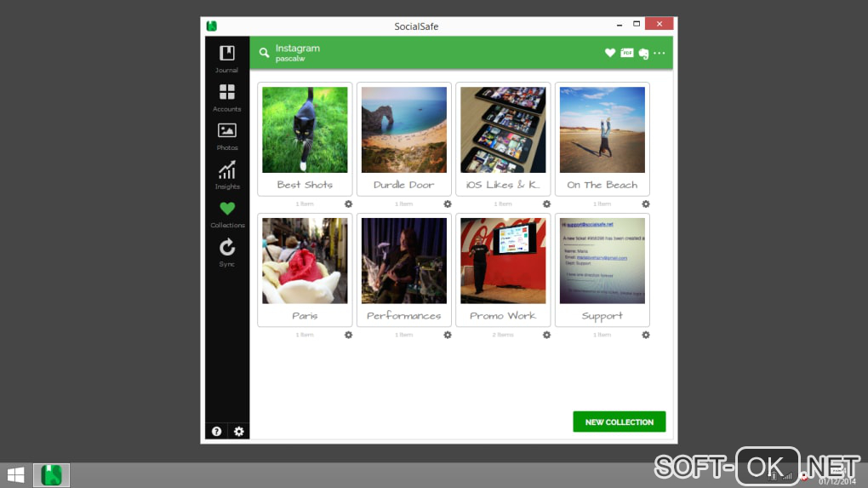The image size is (868, 488).
Task: Go to the Photos sidebar section
Action: click(x=227, y=136)
